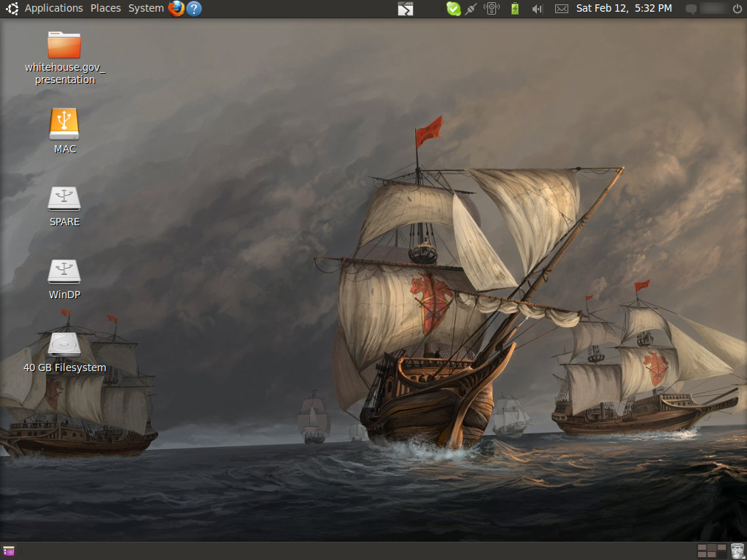Open the whitehouse.gov_presentation folder
Image resolution: width=747 pixels, height=560 pixels.
(x=64, y=45)
